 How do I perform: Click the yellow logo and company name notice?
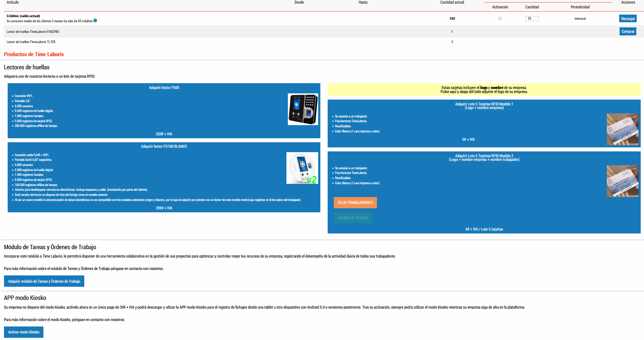pyautogui.click(x=484, y=90)
